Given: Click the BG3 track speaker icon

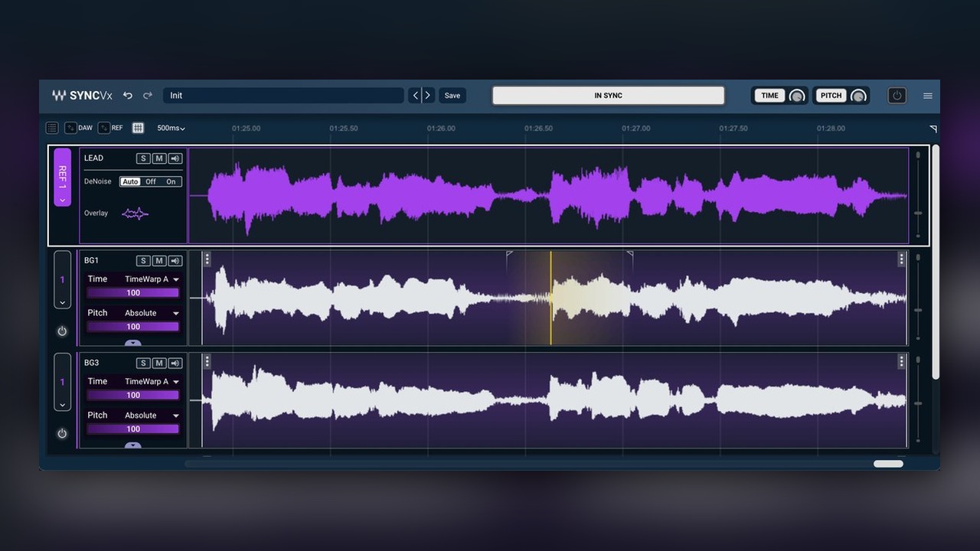Looking at the screenshot, I should point(175,363).
